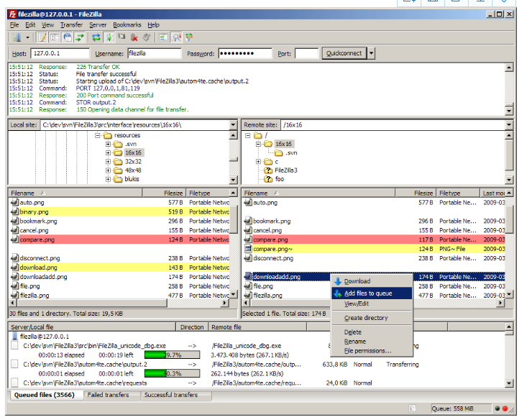Expand the remote c folder node
Image resolution: width=527 pixels, height=420 pixels.
click(x=258, y=161)
